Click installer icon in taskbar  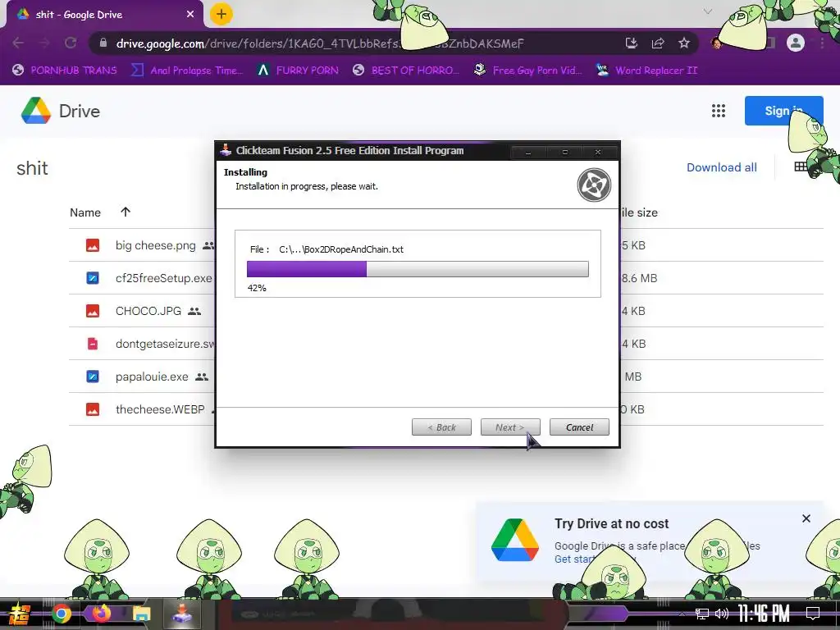pyautogui.click(x=182, y=614)
